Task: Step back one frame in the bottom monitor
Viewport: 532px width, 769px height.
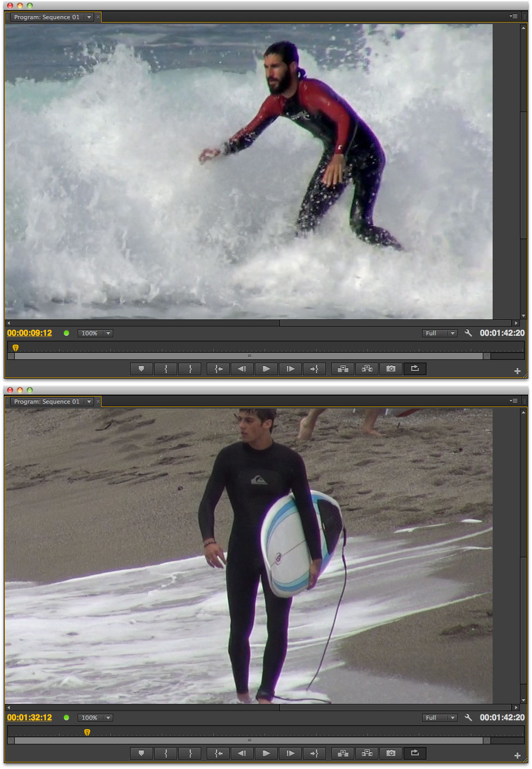Action: coord(242,754)
